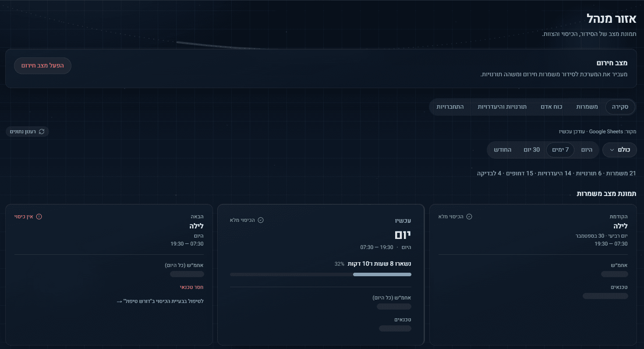This screenshot has width=644, height=349.
Task: Activate the הפעל מצב חירום button
Action: [42, 66]
